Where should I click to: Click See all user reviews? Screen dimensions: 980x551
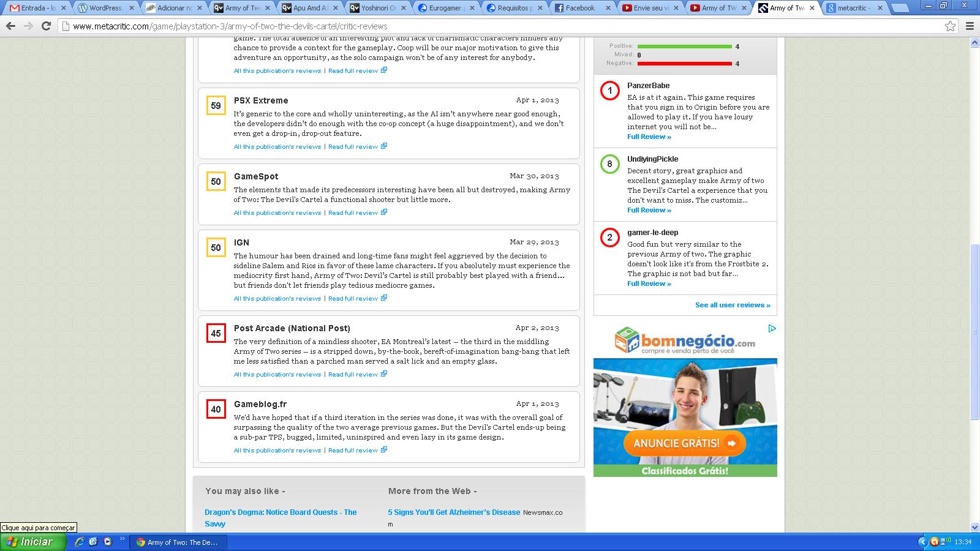coord(733,305)
